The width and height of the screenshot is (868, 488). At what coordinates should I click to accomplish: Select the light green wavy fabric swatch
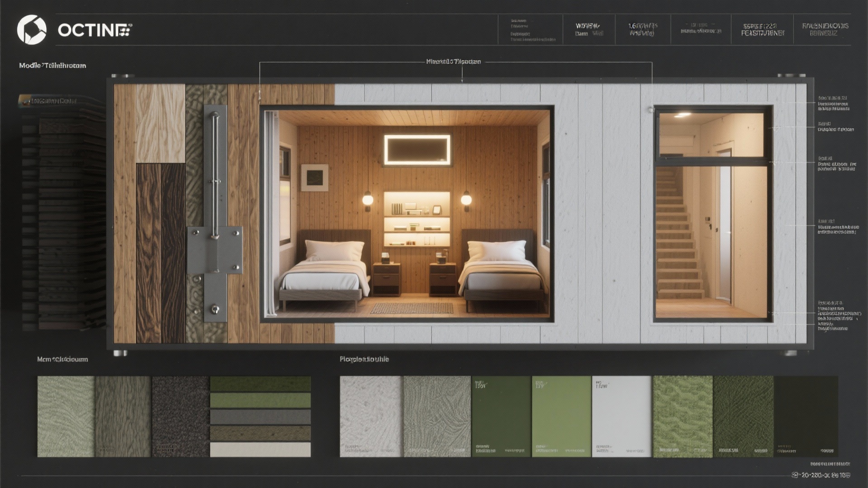tap(683, 416)
